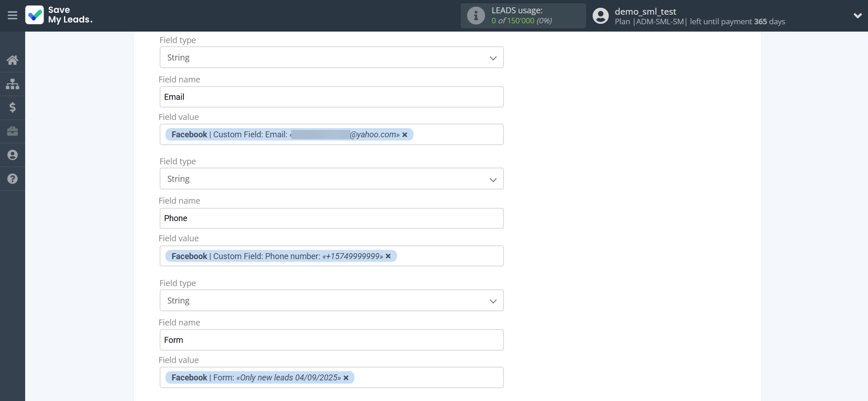
Task: Expand the account menu chevron at top right
Action: 857,16
